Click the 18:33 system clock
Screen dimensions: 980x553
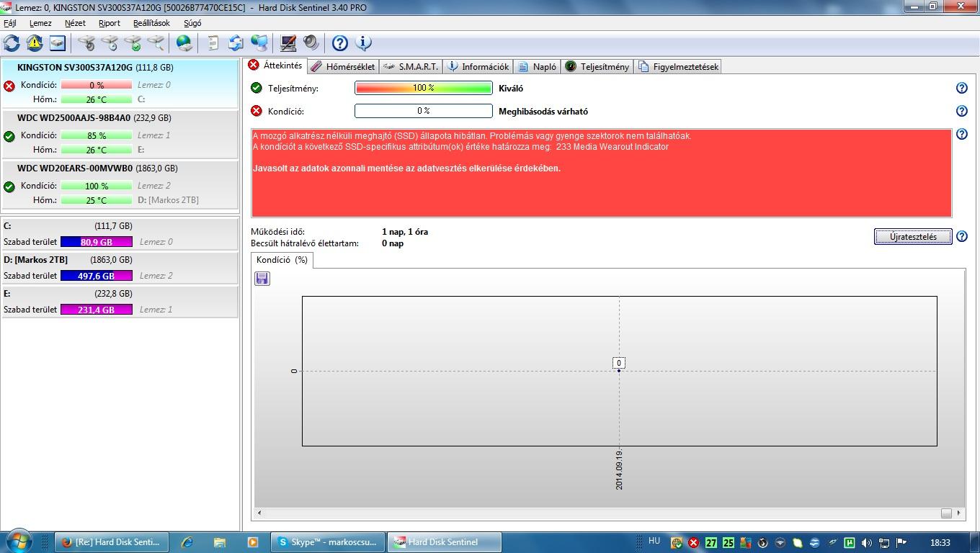pos(940,542)
